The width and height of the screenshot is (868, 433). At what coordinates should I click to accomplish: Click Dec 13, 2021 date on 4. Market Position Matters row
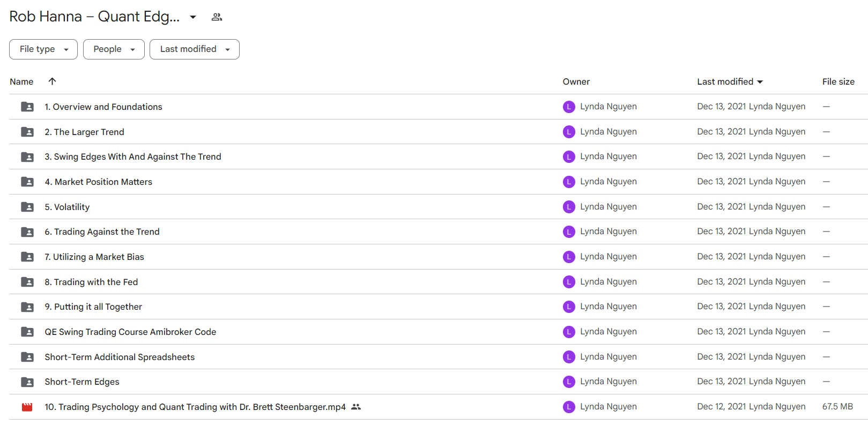[722, 181]
